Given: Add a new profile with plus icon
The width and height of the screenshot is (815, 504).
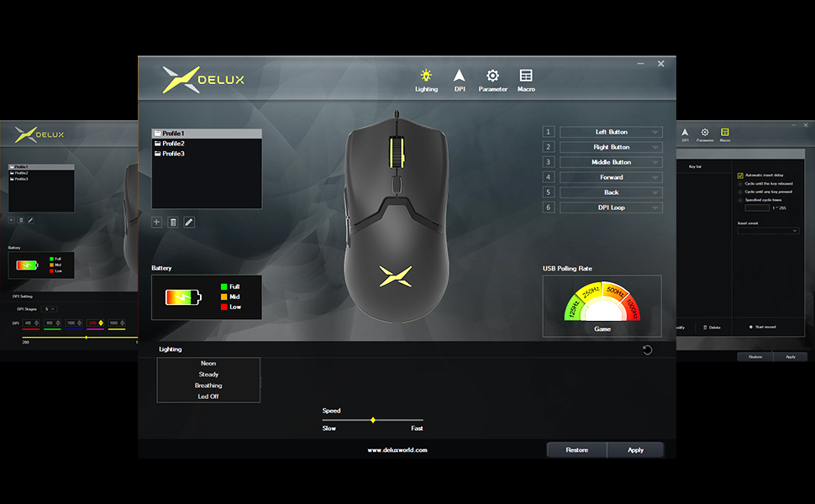Looking at the screenshot, I should 156,222.
